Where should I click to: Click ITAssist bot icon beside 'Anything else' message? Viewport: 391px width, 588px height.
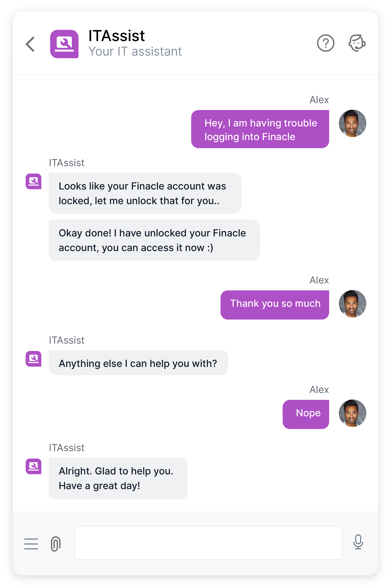pyautogui.click(x=33, y=359)
